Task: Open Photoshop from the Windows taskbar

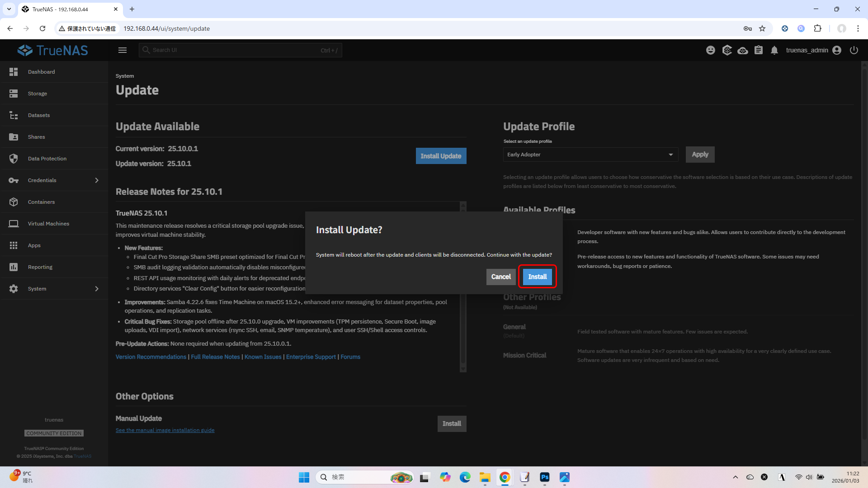Action: pyautogui.click(x=545, y=477)
